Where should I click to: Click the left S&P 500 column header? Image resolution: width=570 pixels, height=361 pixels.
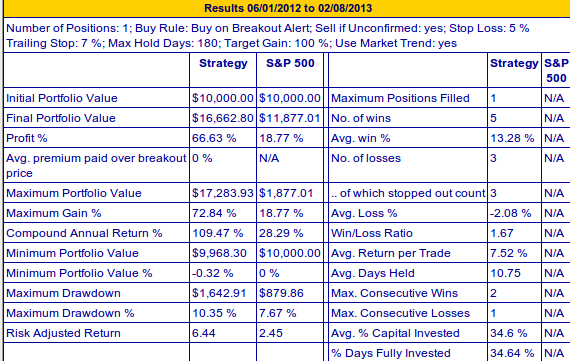(x=290, y=63)
